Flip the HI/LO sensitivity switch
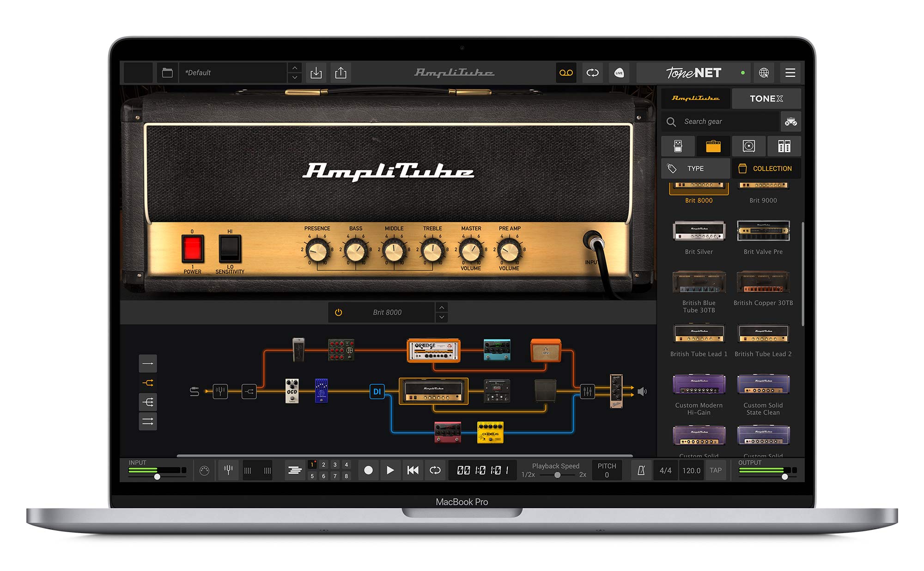924x571 pixels. (230, 249)
